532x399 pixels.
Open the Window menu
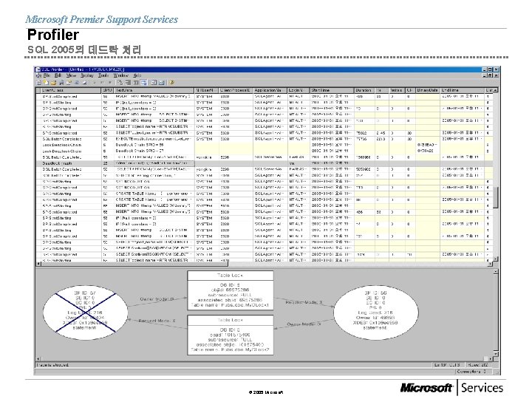tap(120, 75)
